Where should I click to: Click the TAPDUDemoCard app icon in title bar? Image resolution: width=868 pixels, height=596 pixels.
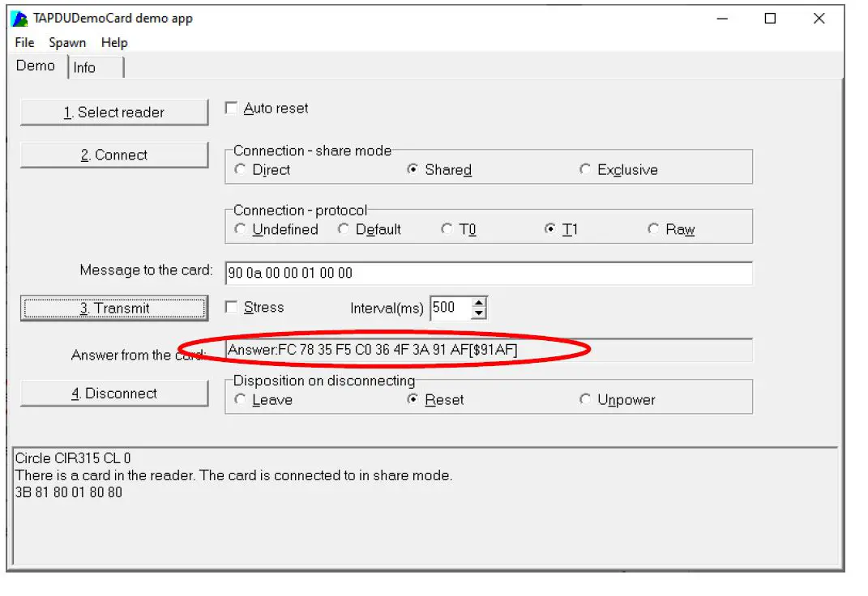(19, 19)
